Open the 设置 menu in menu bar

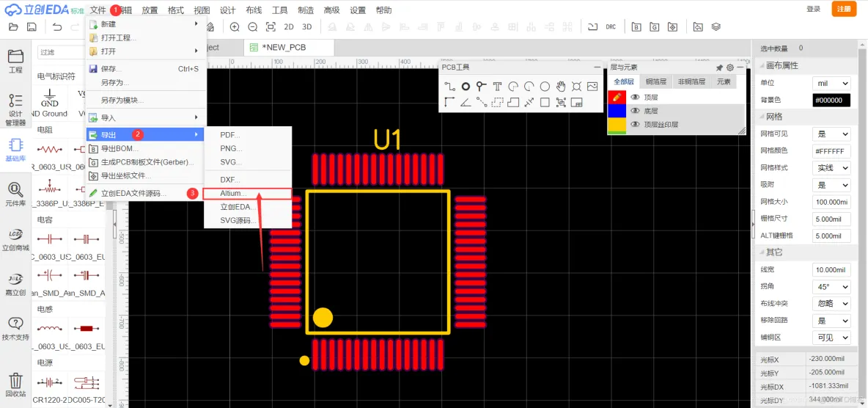358,10
